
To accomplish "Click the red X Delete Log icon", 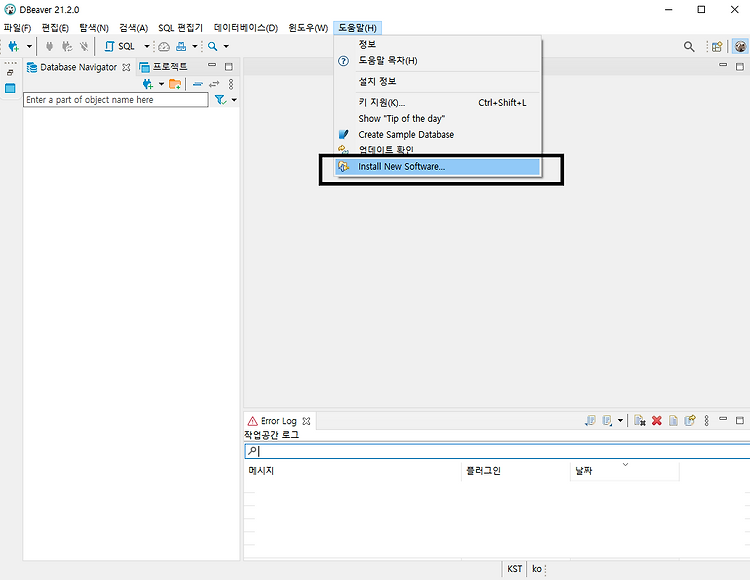I will [x=657, y=420].
